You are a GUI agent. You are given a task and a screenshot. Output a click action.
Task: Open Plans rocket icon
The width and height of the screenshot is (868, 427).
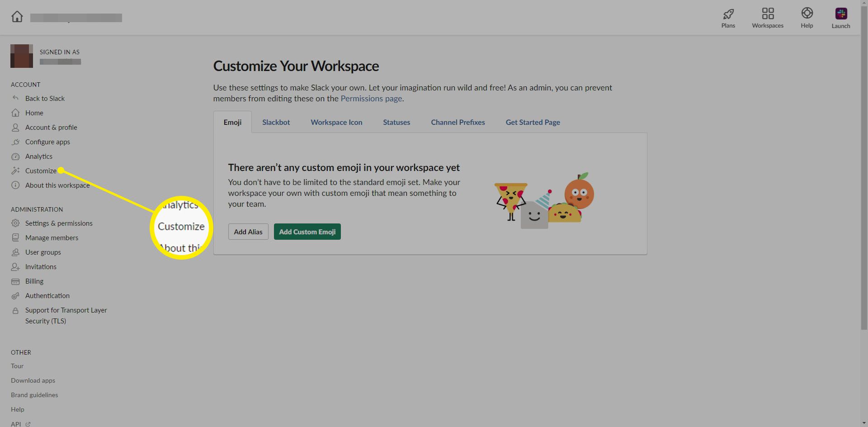(728, 14)
